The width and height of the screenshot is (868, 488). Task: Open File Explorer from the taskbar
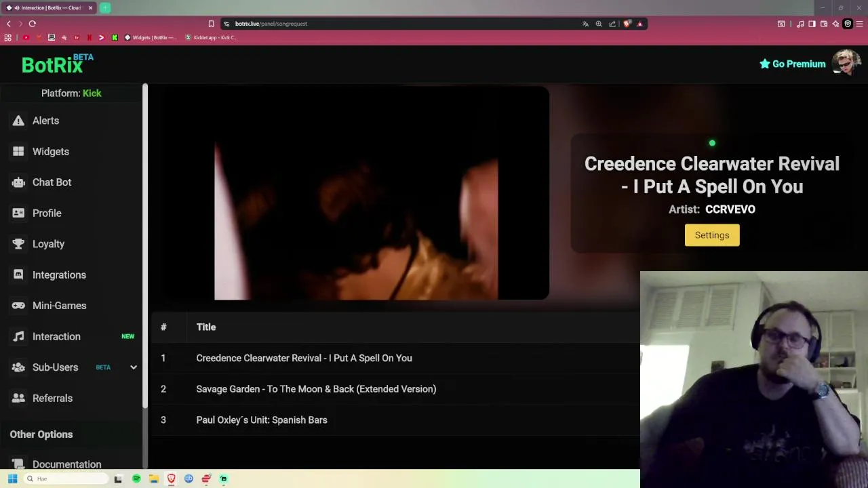(x=154, y=479)
